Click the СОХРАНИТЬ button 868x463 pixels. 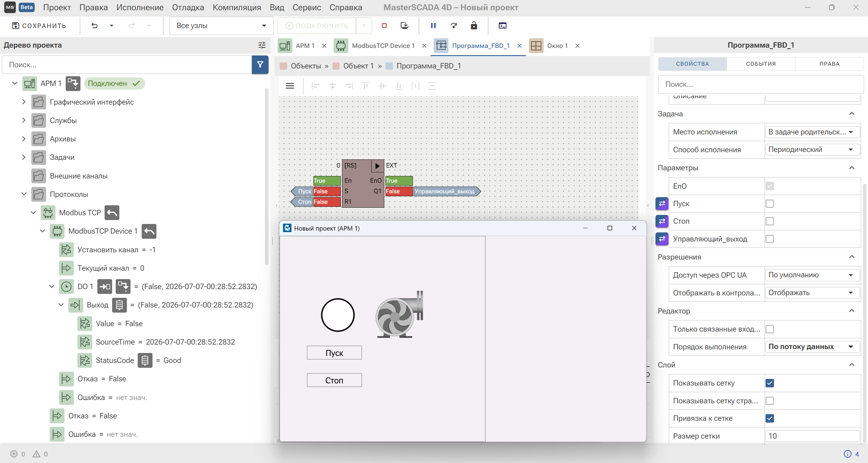39,26
